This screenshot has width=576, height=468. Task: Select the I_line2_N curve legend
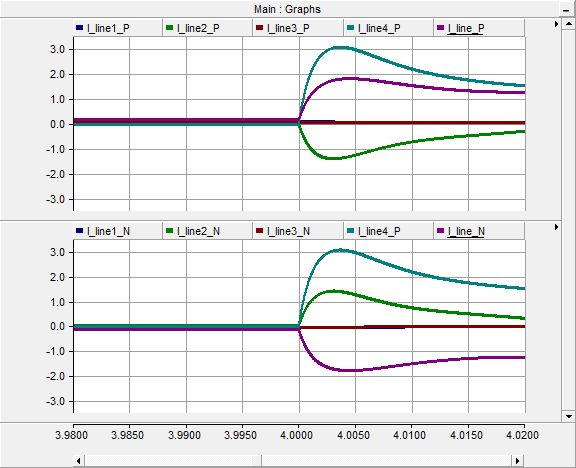[x=198, y=231]
